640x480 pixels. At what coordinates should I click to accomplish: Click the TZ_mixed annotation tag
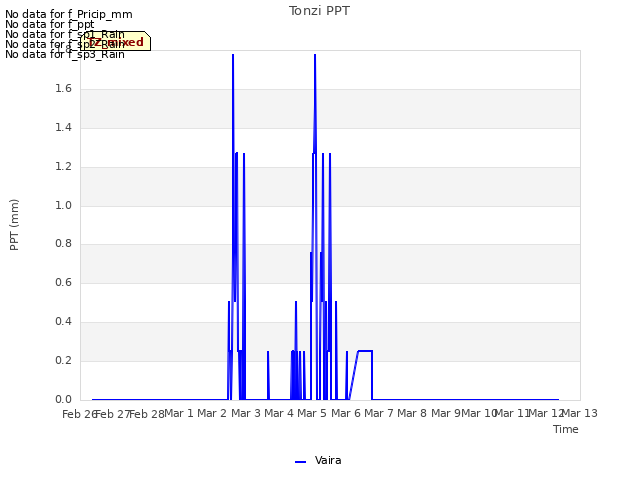[116, 42]
